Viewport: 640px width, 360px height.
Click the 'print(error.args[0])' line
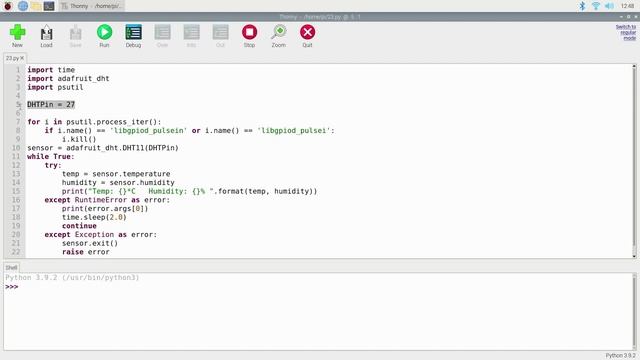point(105,209)
